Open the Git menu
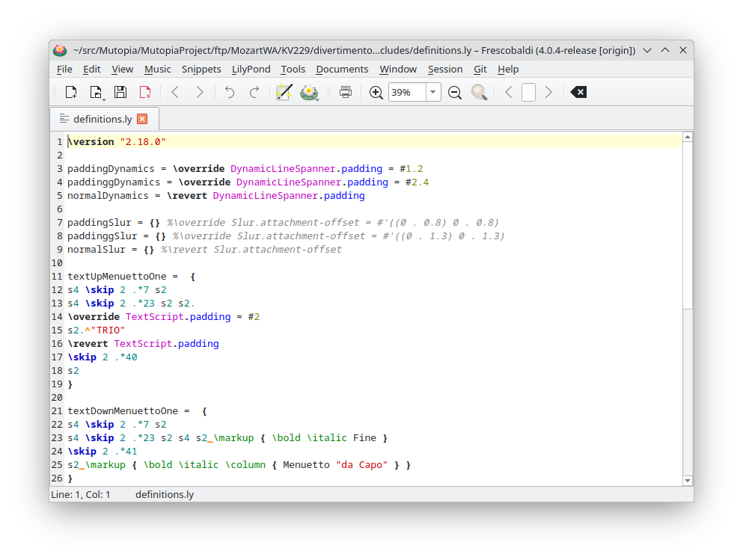 tap(480, 69)
